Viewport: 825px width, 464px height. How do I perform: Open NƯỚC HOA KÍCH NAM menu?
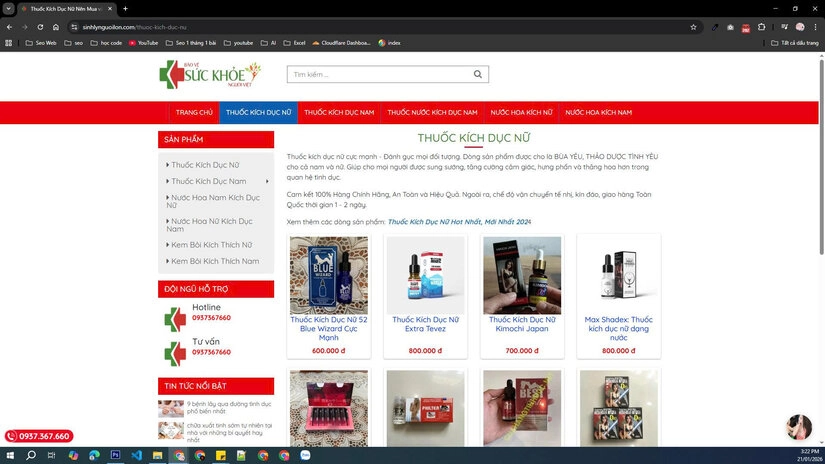point(599,113)
